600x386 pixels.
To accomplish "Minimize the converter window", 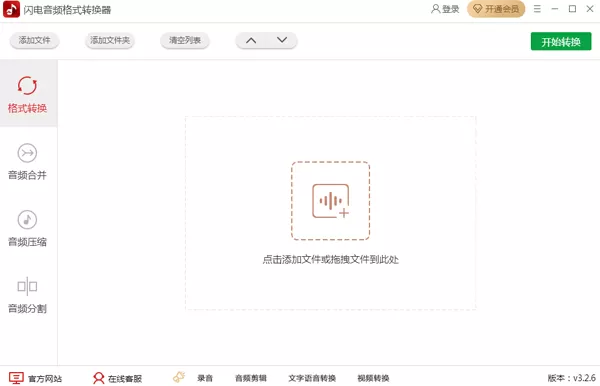I will (555, 9).
